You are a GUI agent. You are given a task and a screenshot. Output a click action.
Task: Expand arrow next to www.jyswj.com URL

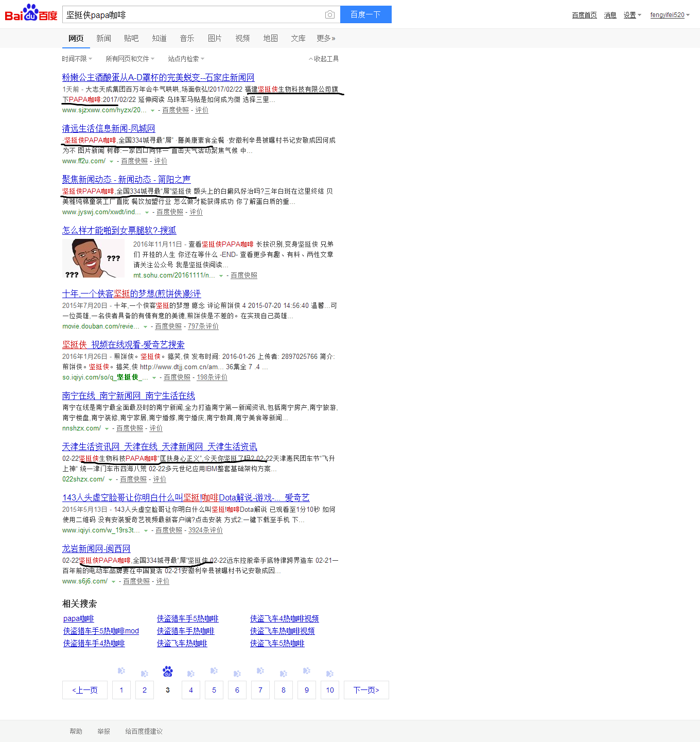(147, 213)
